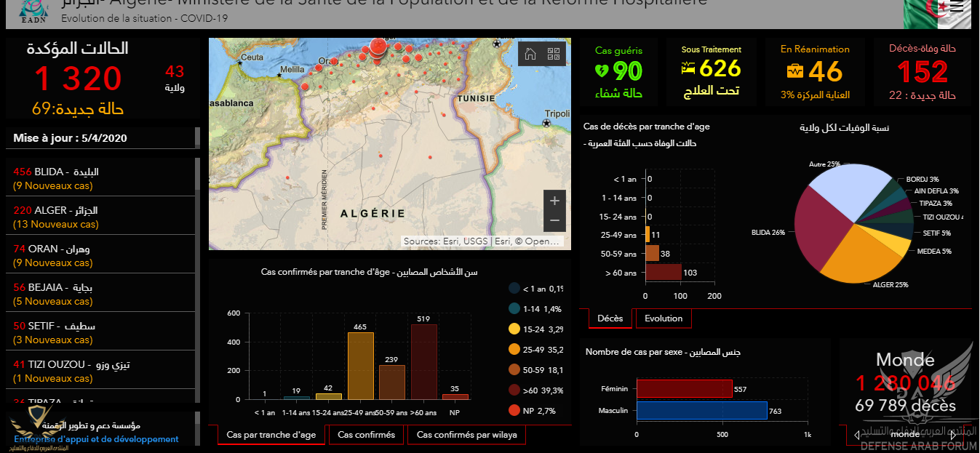Click the '50-59 ans' deaths bar (38)

[653, 253]
